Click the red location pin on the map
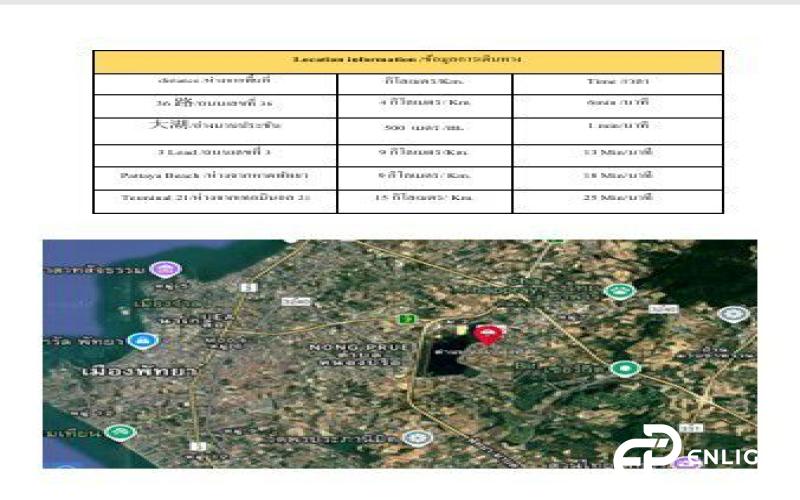 487,333
